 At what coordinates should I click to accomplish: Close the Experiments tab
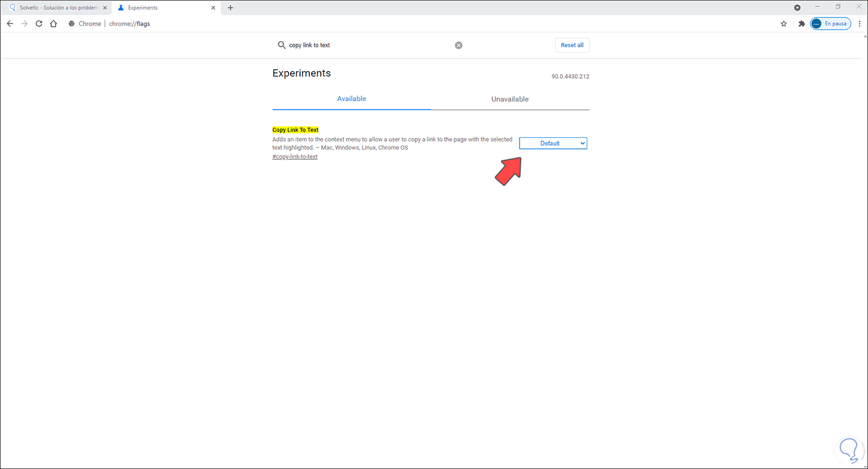[214, 8]
